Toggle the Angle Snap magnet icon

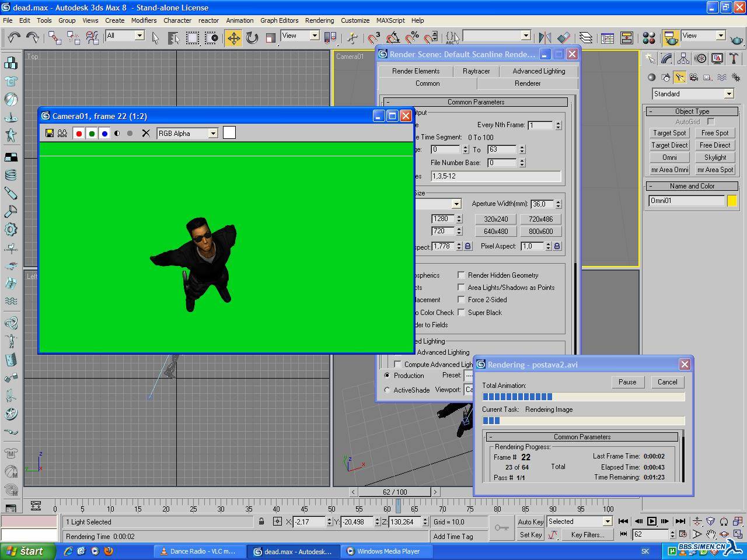pos(393,38)
